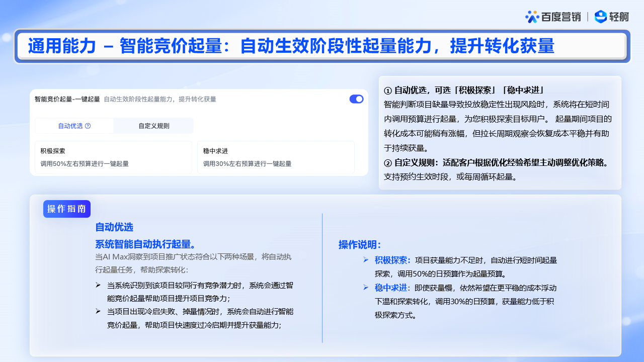Choose the 稳中求进 option card

(276, 157)
